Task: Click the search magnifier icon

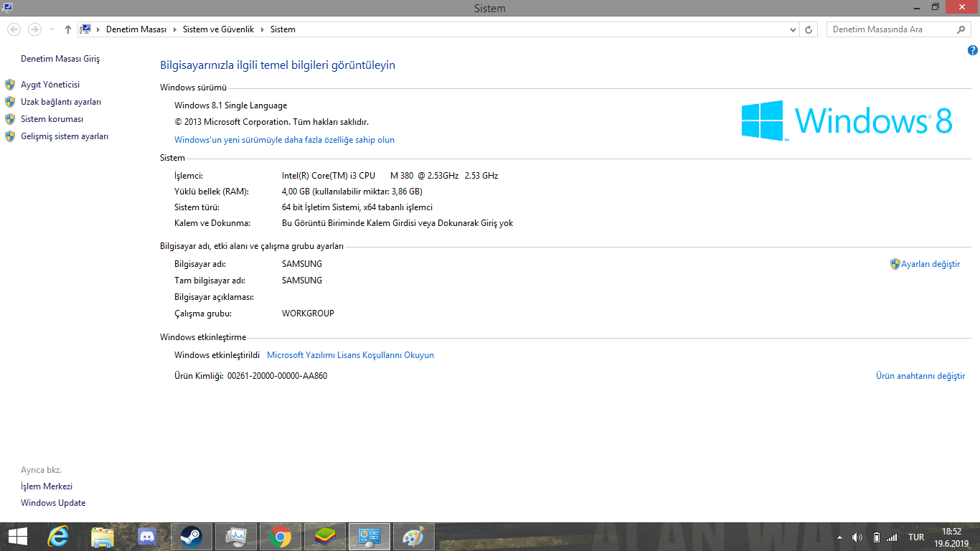Action: (962, 29)
